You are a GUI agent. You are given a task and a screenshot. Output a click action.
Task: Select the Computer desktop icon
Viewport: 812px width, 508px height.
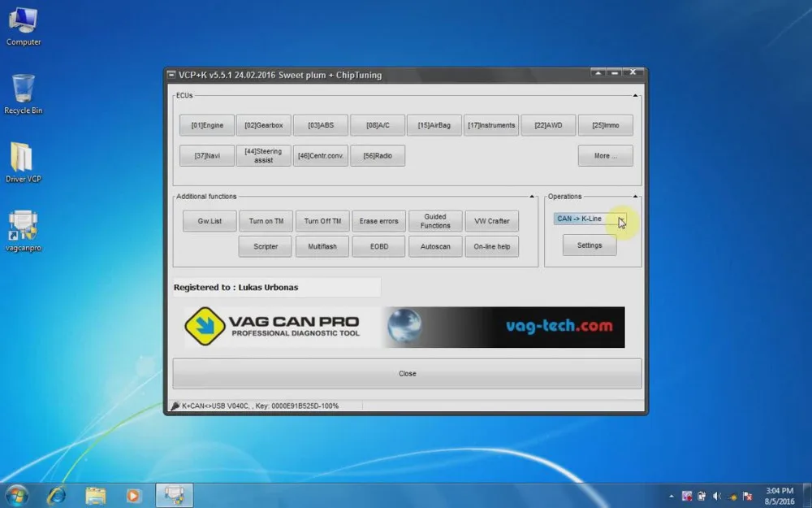pos(24,27)
